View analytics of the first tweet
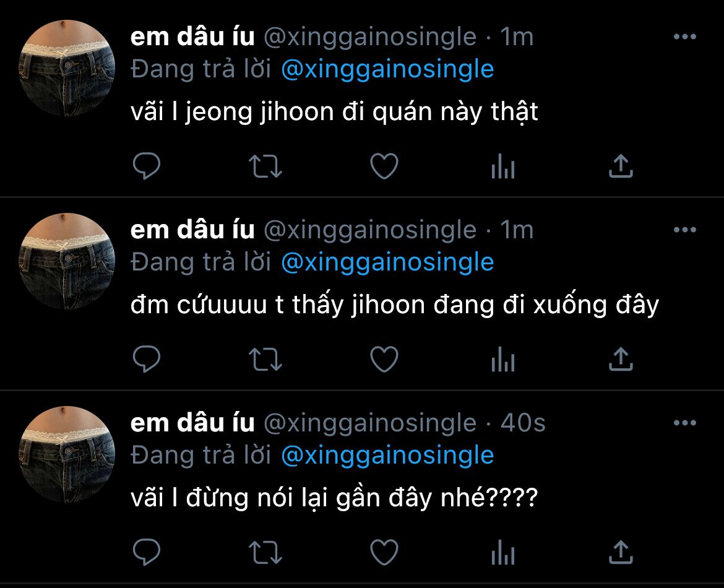The height and width of the screenshot is (588, 724). click(x=503, y=166)
